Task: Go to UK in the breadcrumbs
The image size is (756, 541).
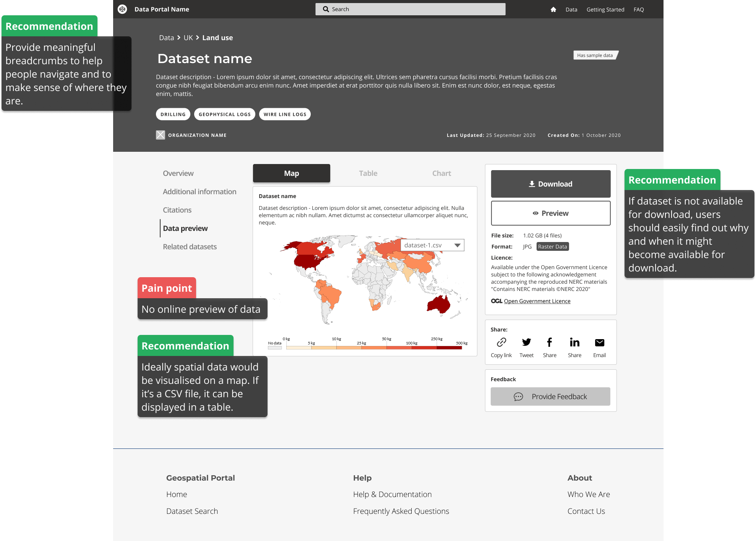Action: click(x=188, y=38)
